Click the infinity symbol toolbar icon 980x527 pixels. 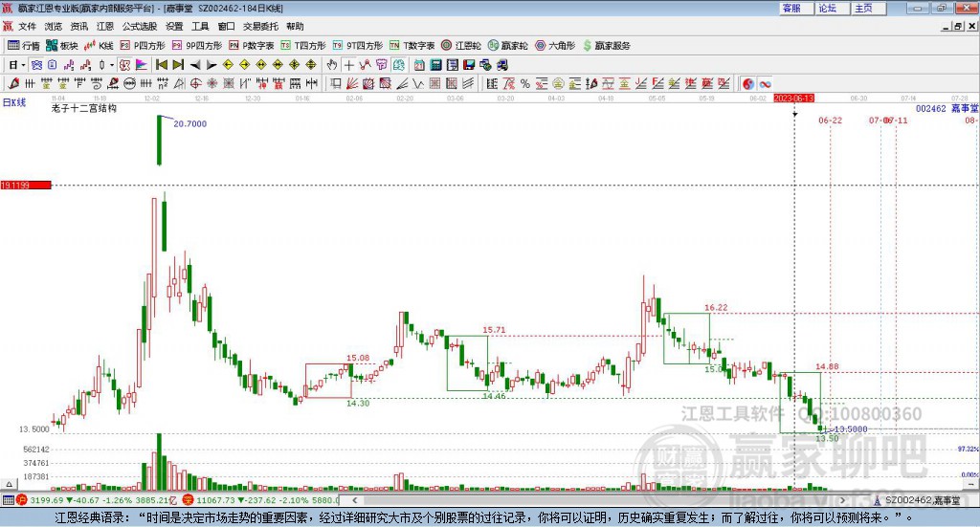tap(765, 83)
